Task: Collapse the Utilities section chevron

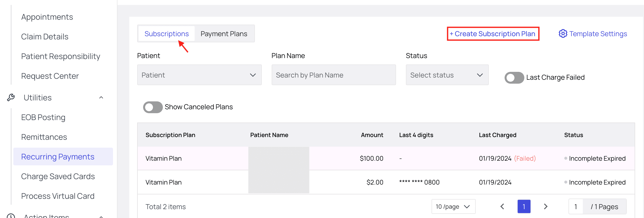Action: [101, 97]
